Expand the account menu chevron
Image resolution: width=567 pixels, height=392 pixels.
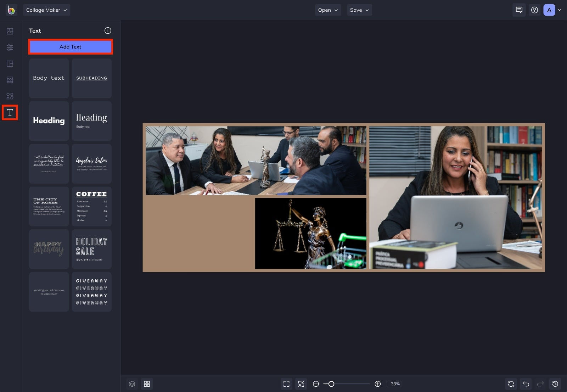560,10
